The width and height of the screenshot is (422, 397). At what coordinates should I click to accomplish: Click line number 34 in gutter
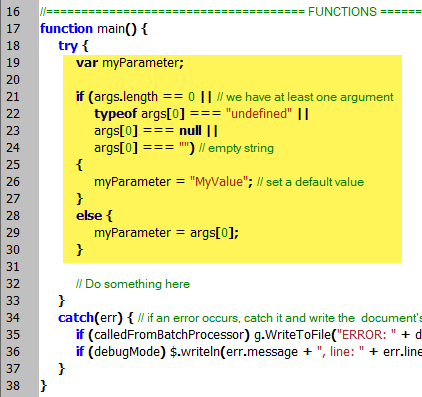13,318
